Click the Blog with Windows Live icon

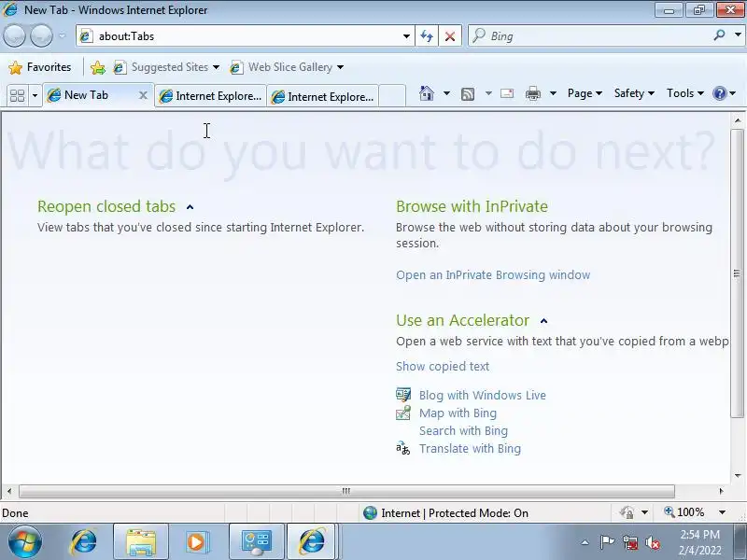[x=403, y=395]
